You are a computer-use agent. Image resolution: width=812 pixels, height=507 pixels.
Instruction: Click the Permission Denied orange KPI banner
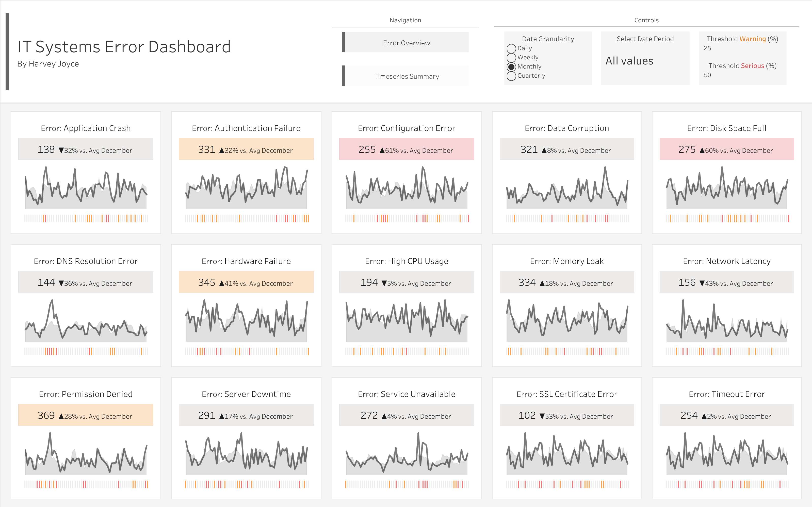(x=86, y=415)
